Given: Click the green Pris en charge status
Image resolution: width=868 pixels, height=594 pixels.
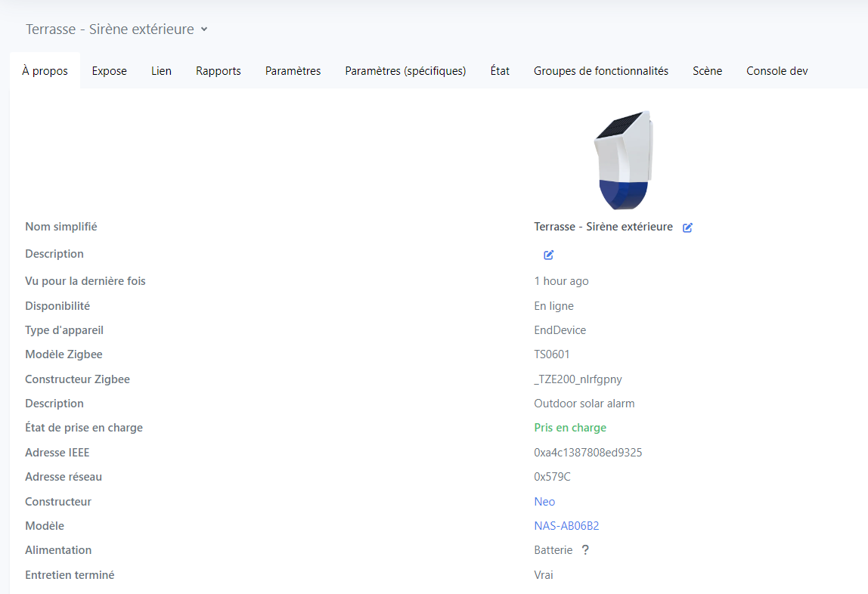Looking at the screenshot, I should (570, 428).
